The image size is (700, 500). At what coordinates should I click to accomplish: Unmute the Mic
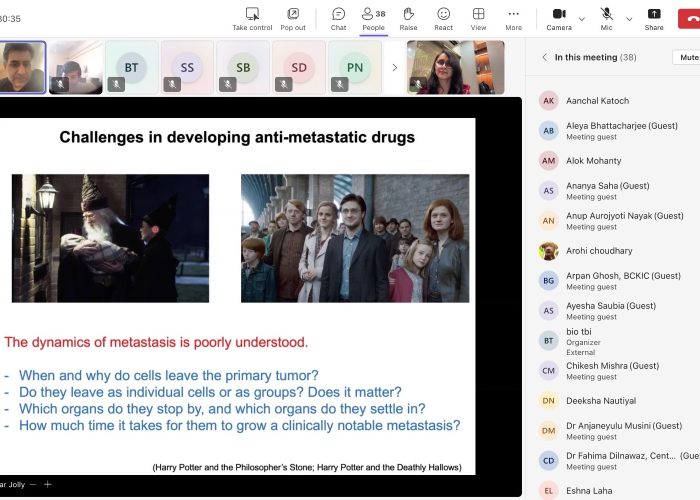click(606, 19)
